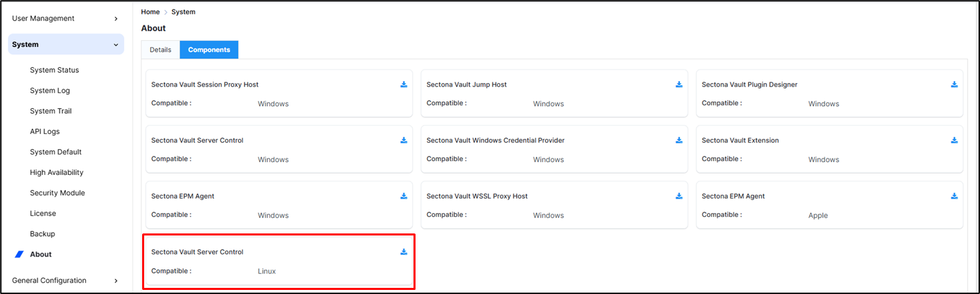The height and width of the screenshot is (294, 980).
Task: Click the blue About marker icon
Action: tap(19, 255)
